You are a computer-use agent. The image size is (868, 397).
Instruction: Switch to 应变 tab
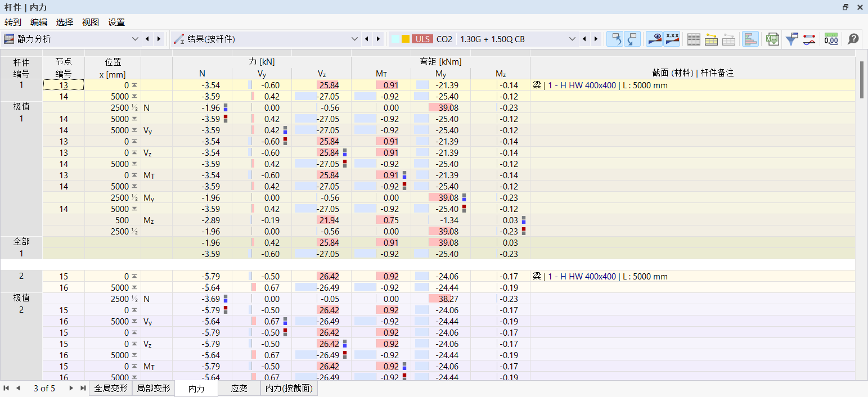pyautogui.click(x=239, y=389)
